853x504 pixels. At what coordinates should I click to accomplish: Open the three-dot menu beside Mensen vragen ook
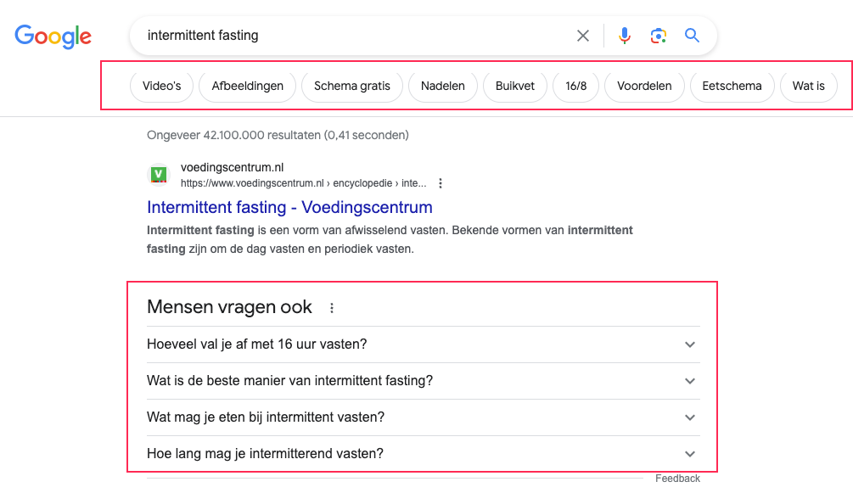point(331,308)
